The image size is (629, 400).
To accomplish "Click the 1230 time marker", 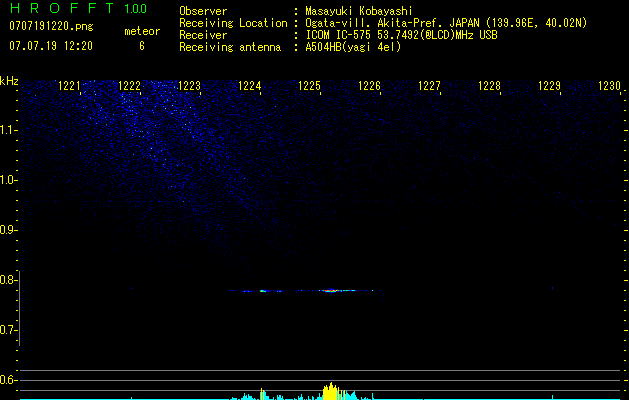I will click(x=609, y=86).
